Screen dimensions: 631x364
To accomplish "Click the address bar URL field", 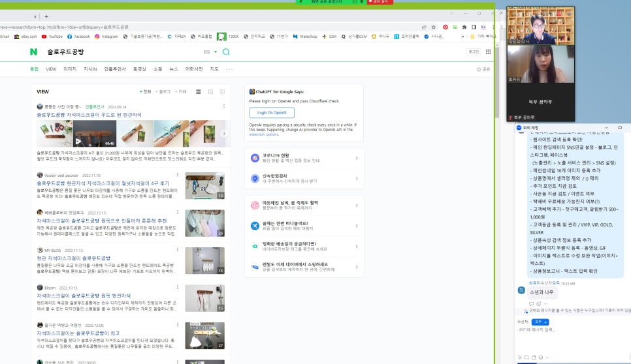I will (x=209, y=27).
